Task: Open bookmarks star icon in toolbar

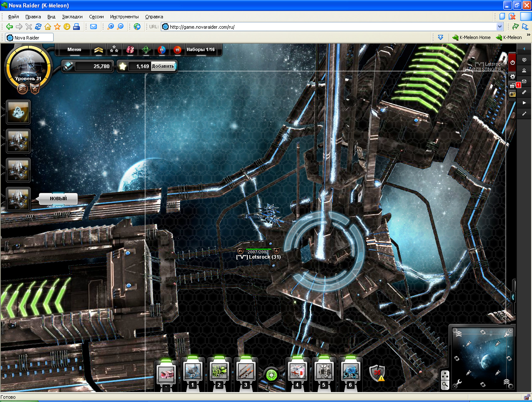Action: (x=57, y=27)
